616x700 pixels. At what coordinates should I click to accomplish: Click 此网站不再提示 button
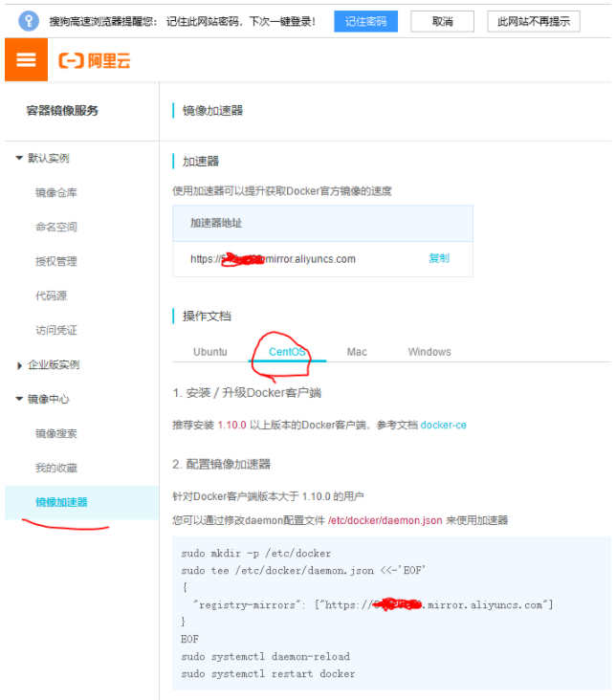[x=534, y=21]
